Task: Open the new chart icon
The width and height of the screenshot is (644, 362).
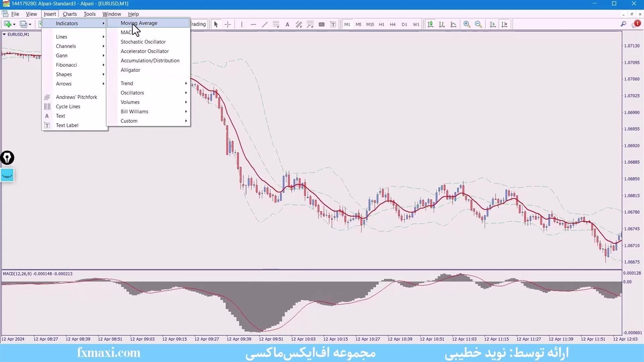Action: pos(8,24)
